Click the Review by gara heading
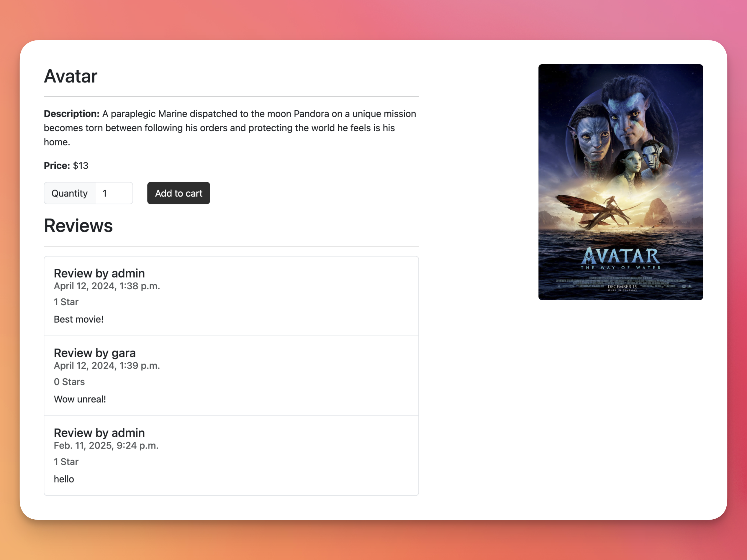Viewport: 747px width, 560px height. pyautogui.click(x=95, y=353)
